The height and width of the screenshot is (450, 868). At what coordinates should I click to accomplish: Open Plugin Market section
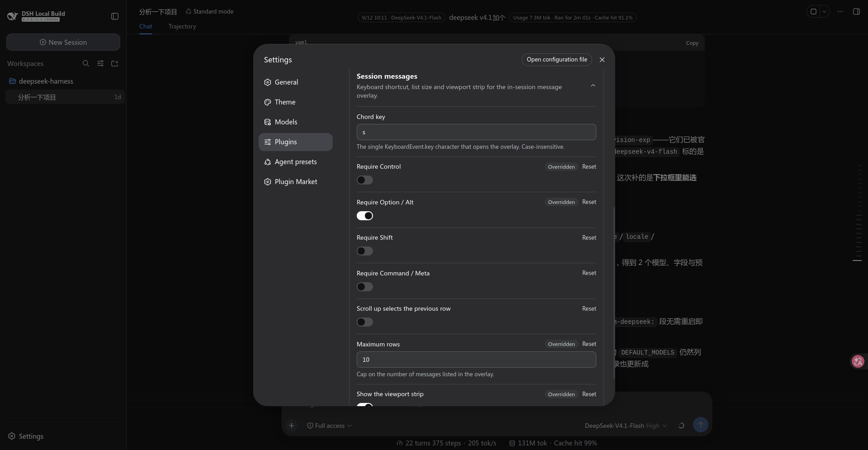[x=296, y=182]
